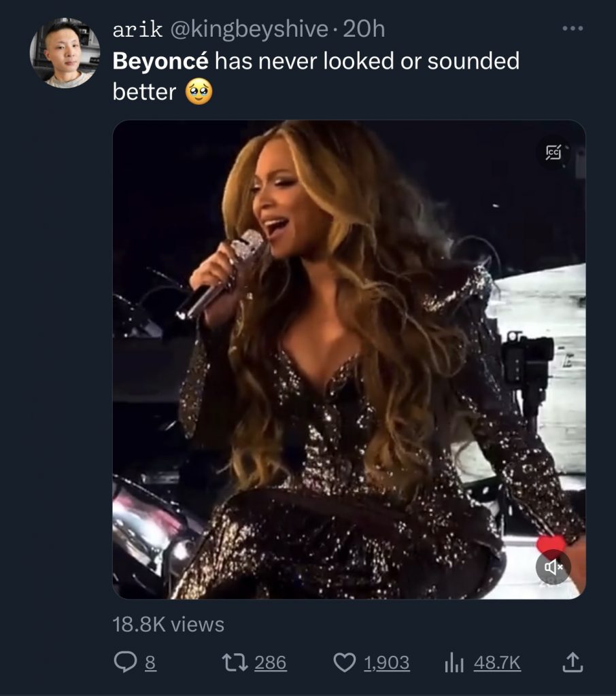Click the reply count 8
Viewport: 616px width, 696px height.
click(x=150, y=662)
